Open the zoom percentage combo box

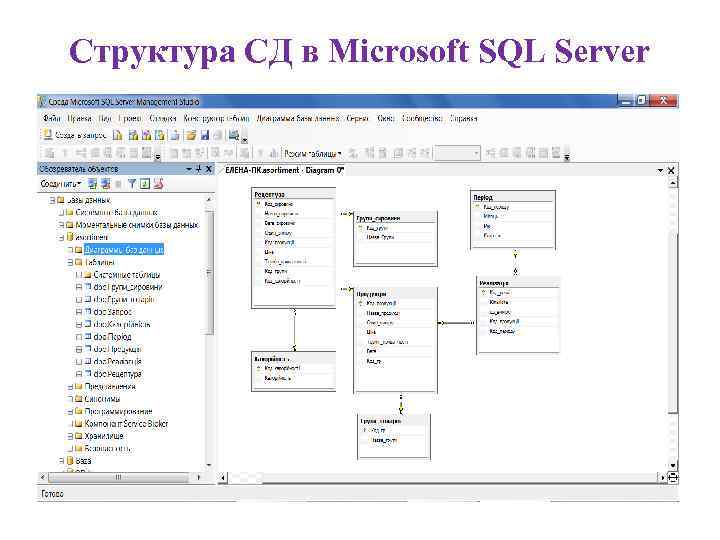[x=457, y=153]
